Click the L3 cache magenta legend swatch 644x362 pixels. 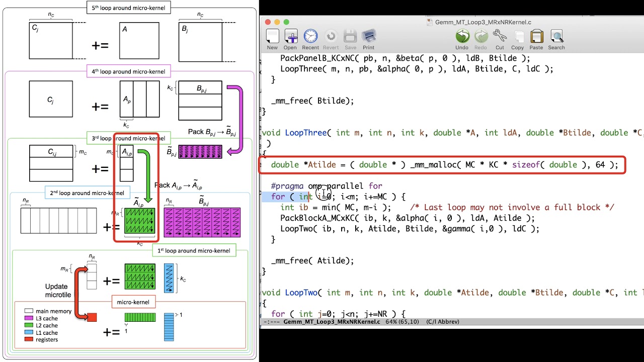28,318
